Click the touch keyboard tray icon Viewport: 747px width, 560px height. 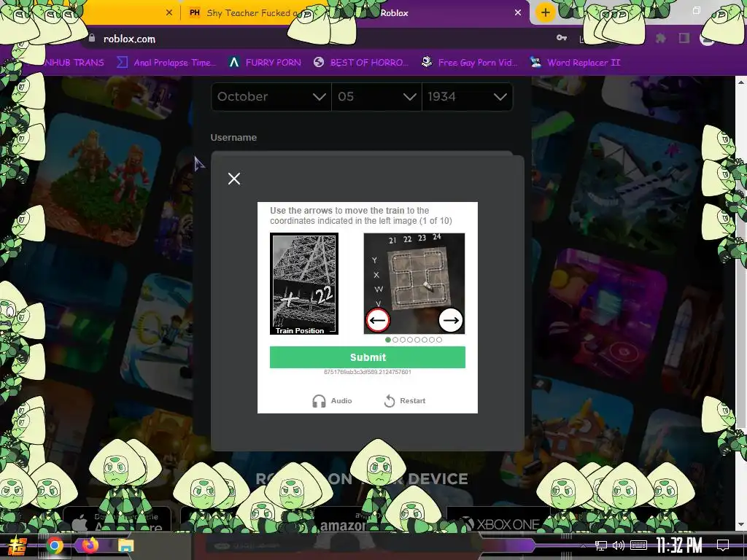pyautogui.click(x=638, y=545)
